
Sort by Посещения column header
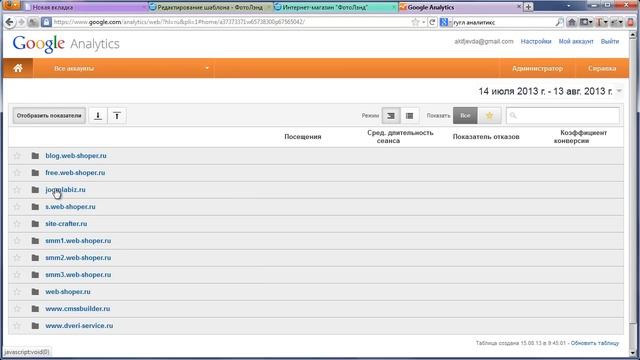click(x=303, y=137)
